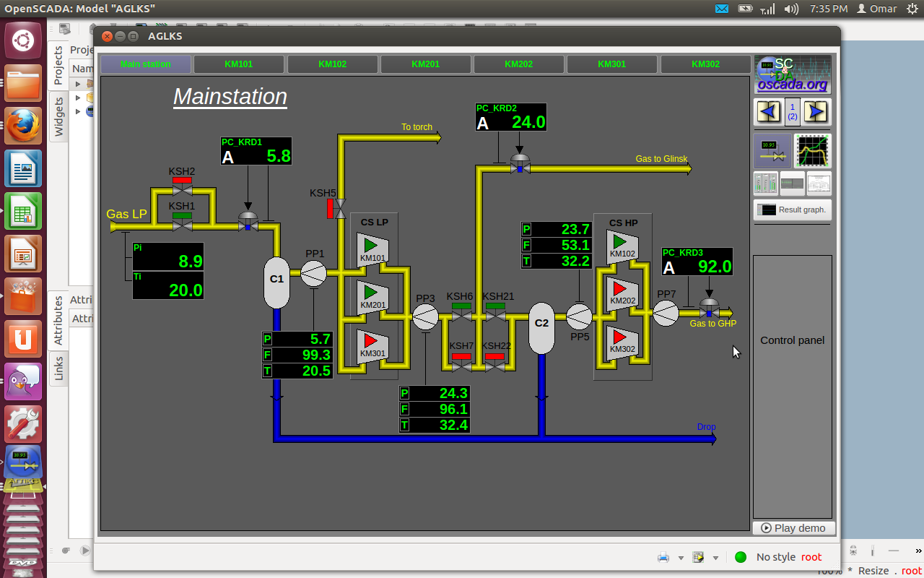Screen dimensions: 924x578
Task: Click the KM101 compressor symbol
Action: click(x=372, y=249)
